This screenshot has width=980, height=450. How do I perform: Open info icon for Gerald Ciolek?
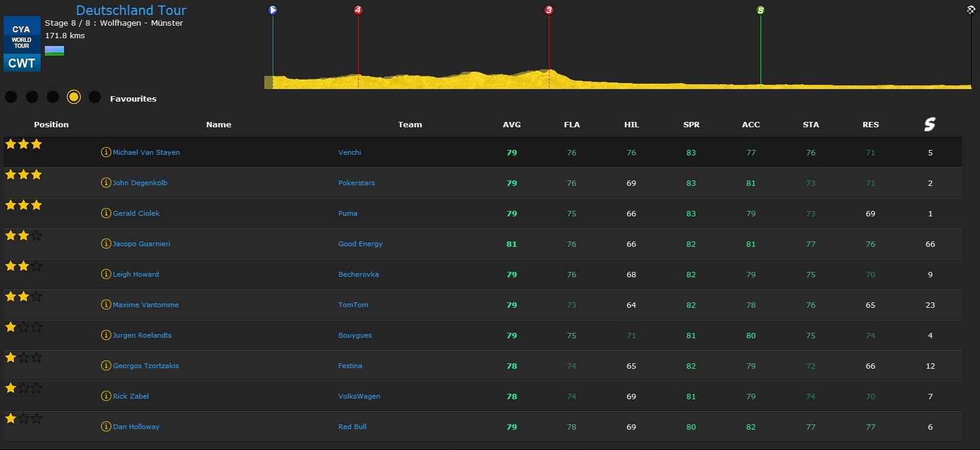pos(106,213)
